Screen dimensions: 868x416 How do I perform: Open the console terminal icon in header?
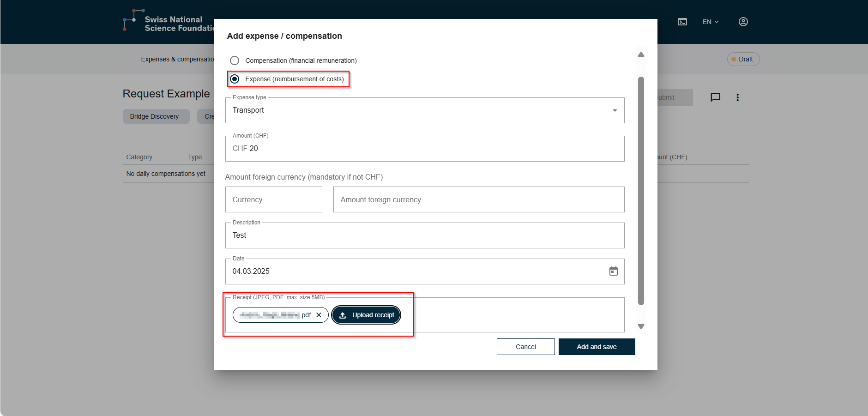pyautogui.click(x=682, y=22)
